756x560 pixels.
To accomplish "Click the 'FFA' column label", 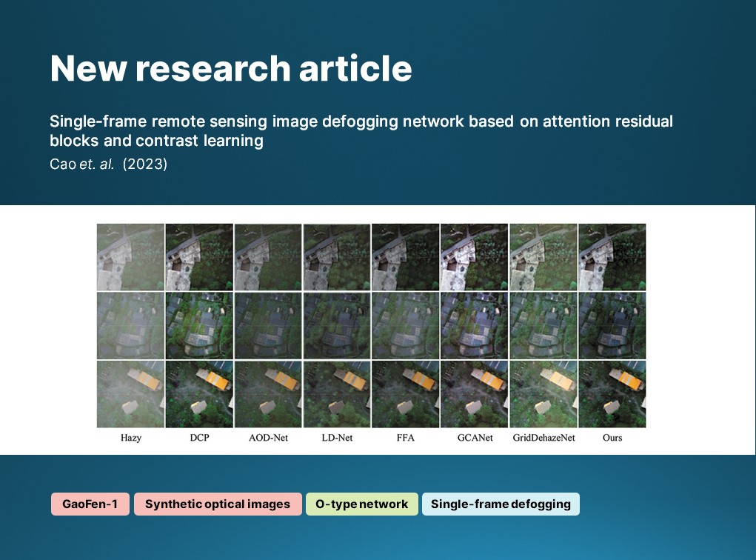I will pyautogui.click(x=406, y=438).
